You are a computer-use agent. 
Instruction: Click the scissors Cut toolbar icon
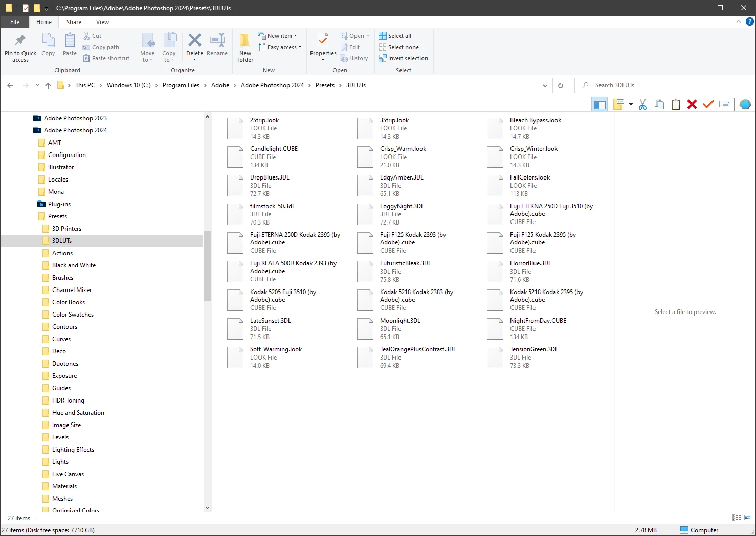click(x=643, y=104)
